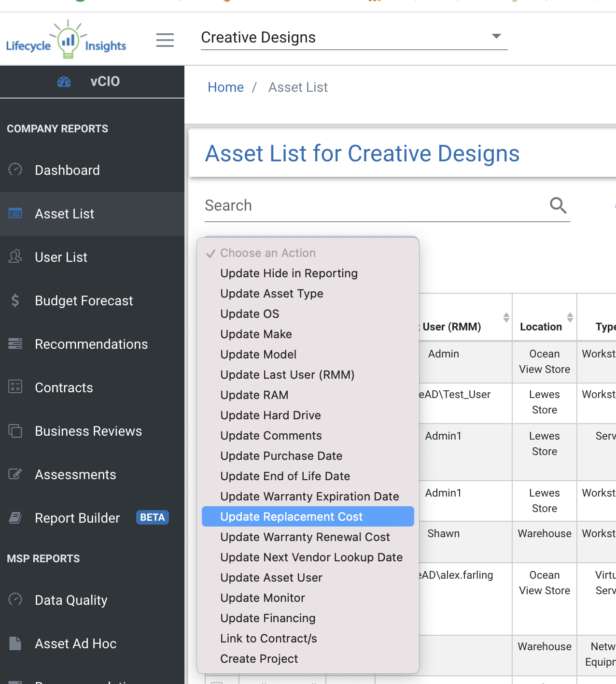Viewport: 616px width, 684px height.
Task: Sort by Last User (RMM) column arrows
Action: 506,317
